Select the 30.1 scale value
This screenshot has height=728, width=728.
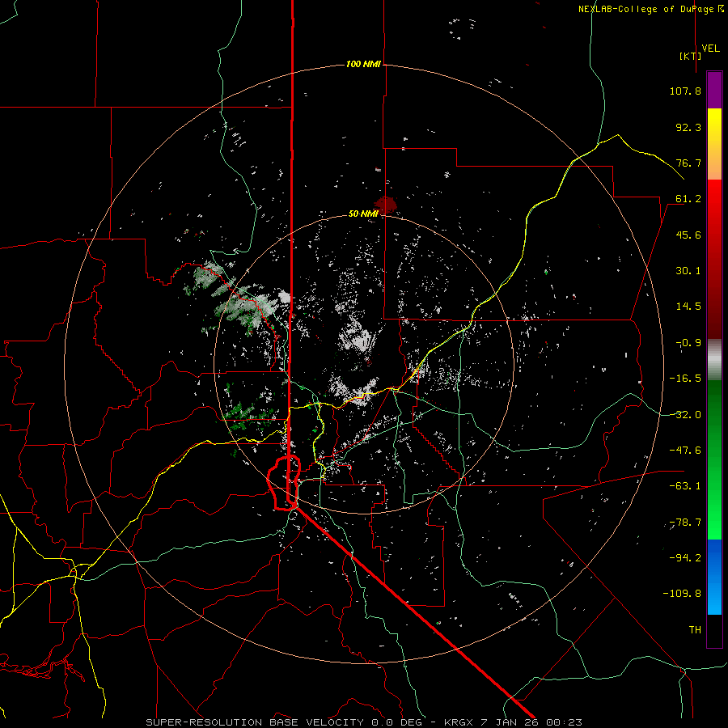pyautogui.click(x=688, y=271)
